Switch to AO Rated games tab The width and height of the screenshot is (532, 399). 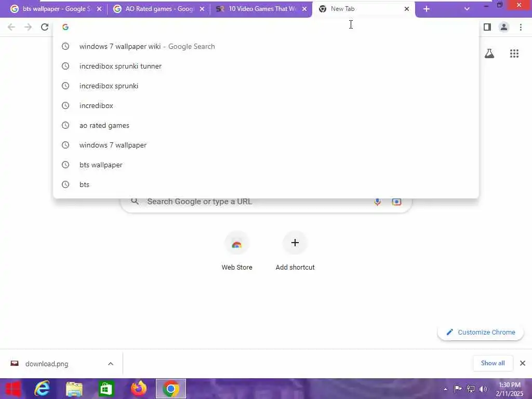point(158,9)
